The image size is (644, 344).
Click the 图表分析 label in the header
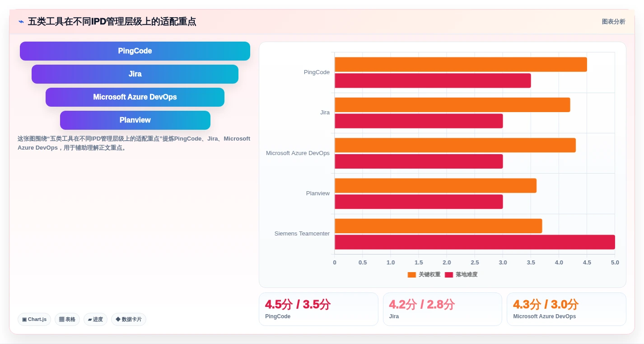[613, 22]
